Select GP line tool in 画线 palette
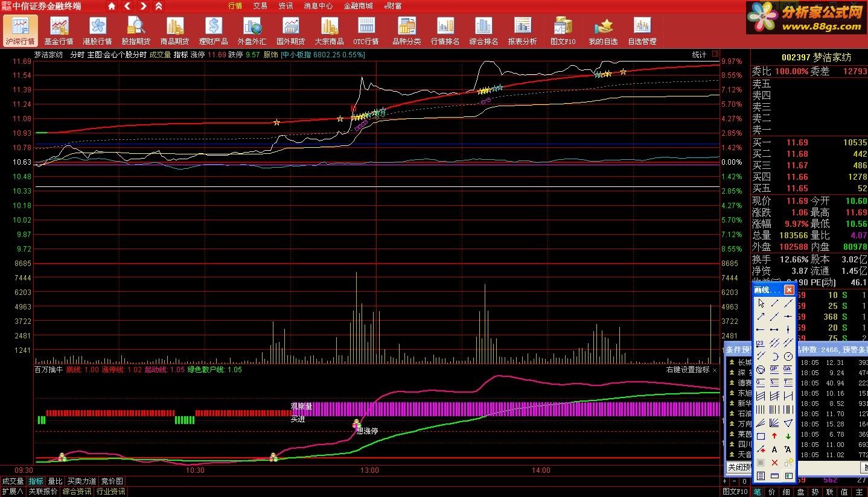Image resolution: width=868 pixels, height=497 pixels. click(774, 369)
